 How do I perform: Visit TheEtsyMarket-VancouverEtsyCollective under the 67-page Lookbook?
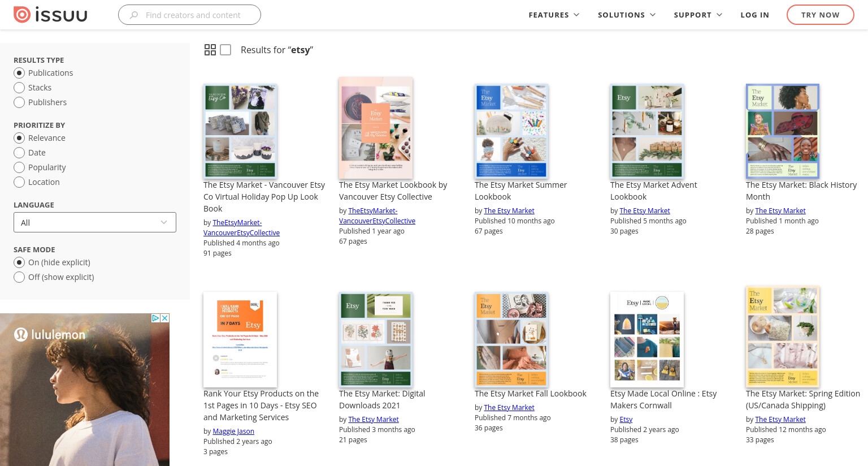[377, 216]
